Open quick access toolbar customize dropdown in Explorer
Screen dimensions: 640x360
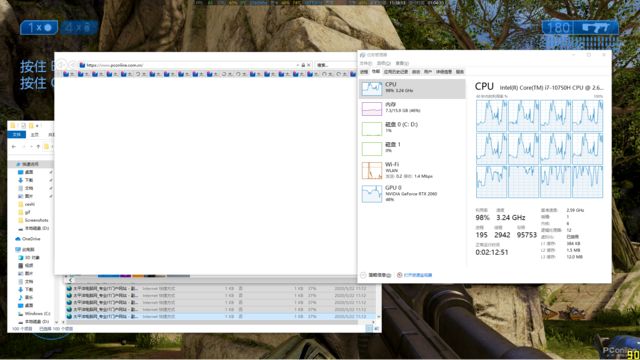37,126
